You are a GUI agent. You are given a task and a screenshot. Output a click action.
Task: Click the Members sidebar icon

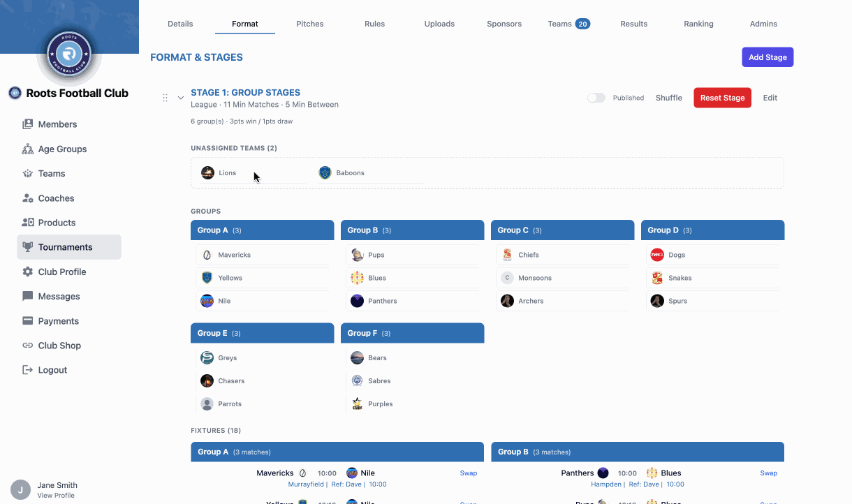click(x=28, y=124)
